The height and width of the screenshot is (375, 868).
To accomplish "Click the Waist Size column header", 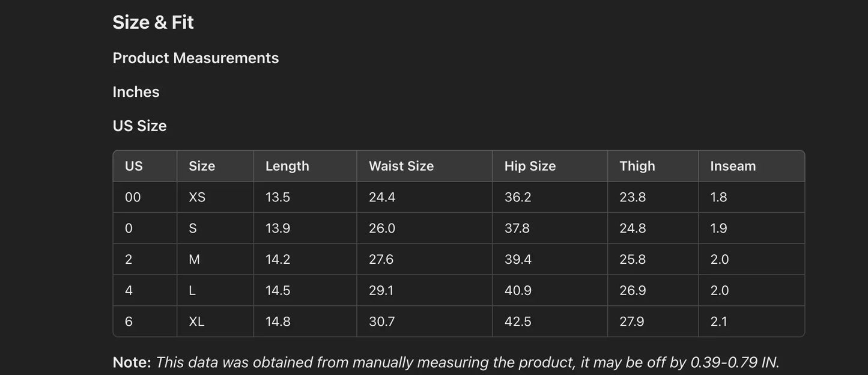I will (401, 166).
